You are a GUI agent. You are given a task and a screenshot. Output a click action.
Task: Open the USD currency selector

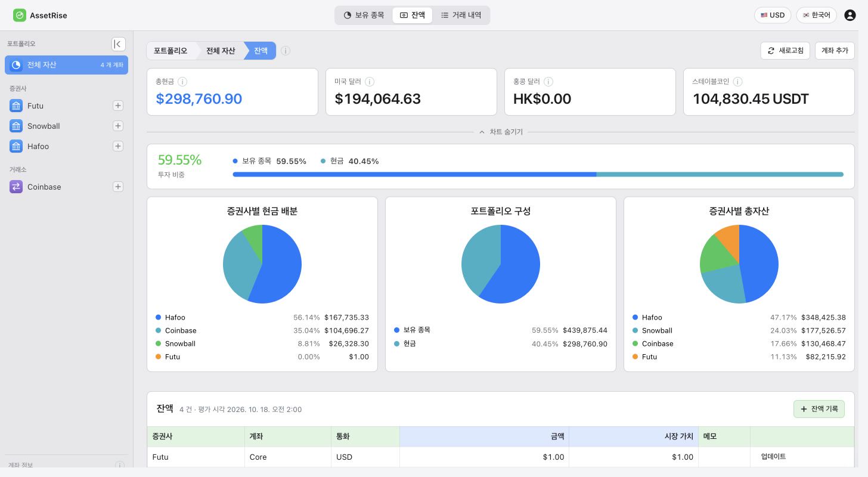click(x=773, y=15)
